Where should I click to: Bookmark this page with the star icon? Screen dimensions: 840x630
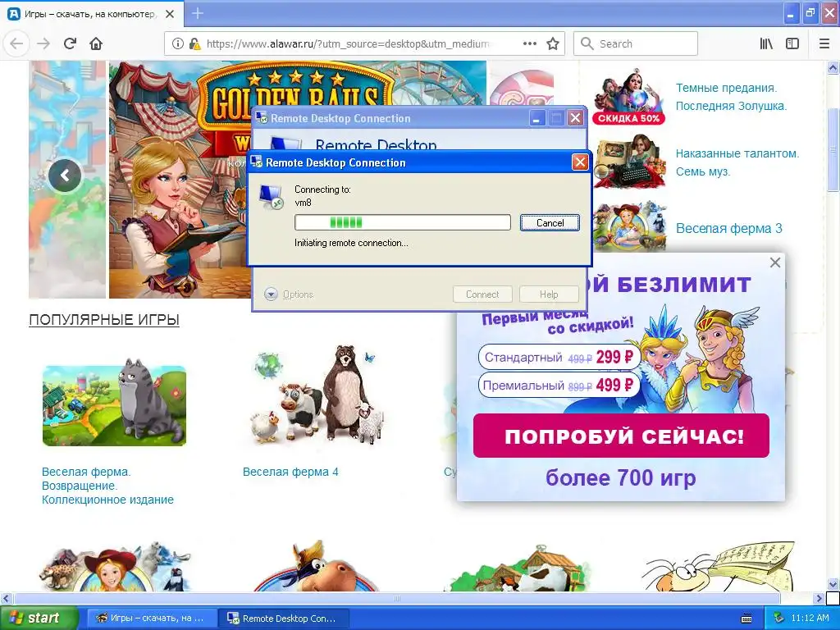[553, 44]
